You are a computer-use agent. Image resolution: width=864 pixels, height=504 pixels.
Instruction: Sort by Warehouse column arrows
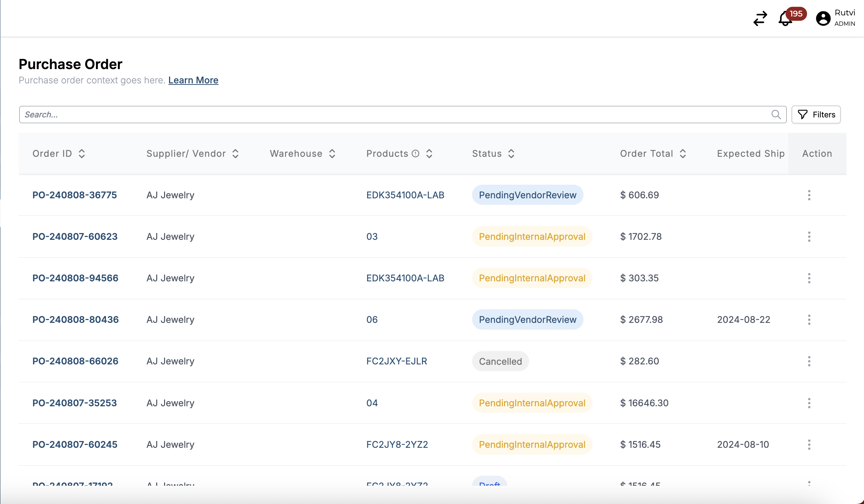pyautogui.click(x=332, y=154)
